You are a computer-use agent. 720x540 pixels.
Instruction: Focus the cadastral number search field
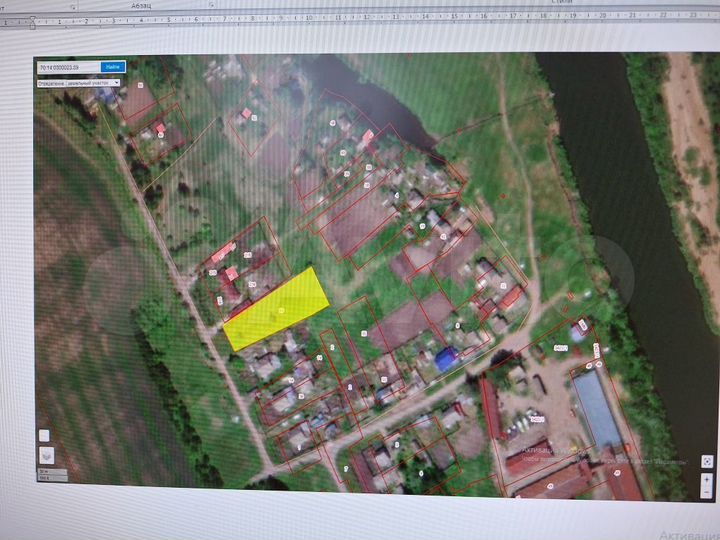(68, 67)
